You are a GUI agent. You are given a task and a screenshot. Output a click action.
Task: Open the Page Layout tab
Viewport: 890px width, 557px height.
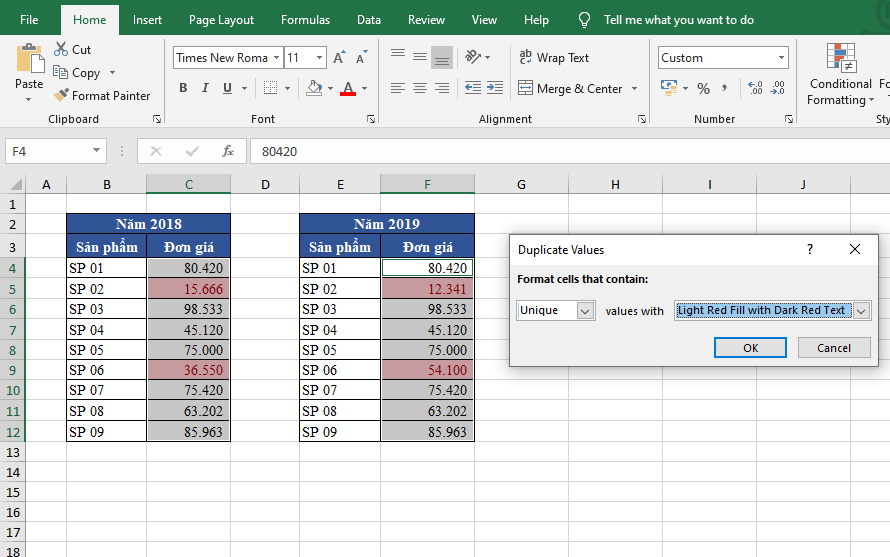pos(221,20)
